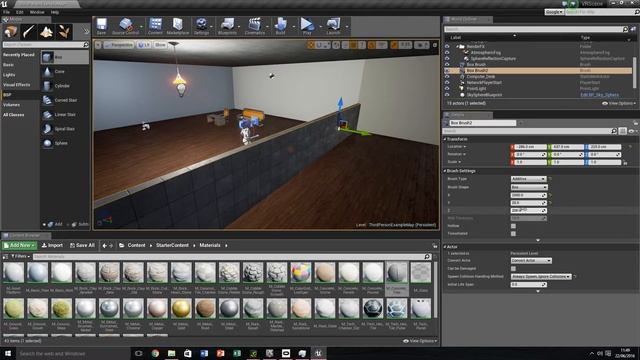Screen dimensions: 640x360
Task: Switch to Paint mode brush icon
Action: point(29,32)
